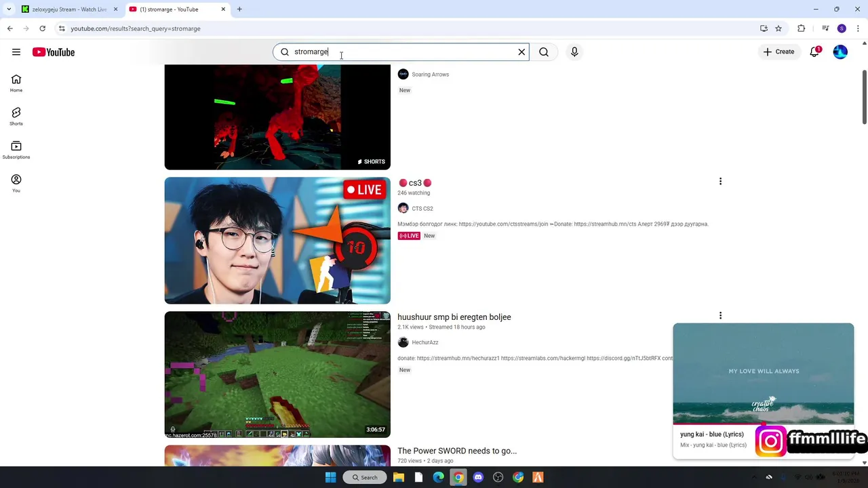Open the Chrome media controls icon
This screenshot has height=488, width=868.
click(x=825, y=28)
